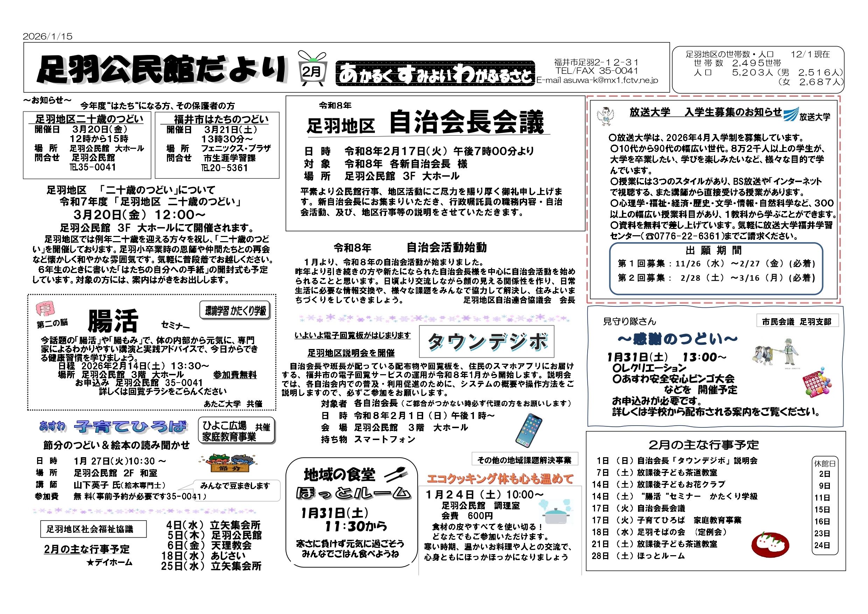The width and height of the screenshot is (868, 614).
Task: Click the intestine icon beside 腸活 title
Action: point(45,308)
